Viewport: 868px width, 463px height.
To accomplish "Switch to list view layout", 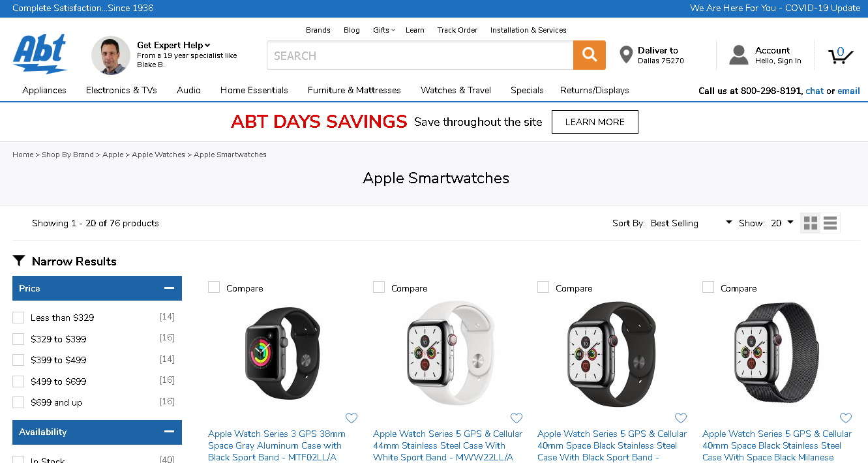I will [x=830, y=223].
